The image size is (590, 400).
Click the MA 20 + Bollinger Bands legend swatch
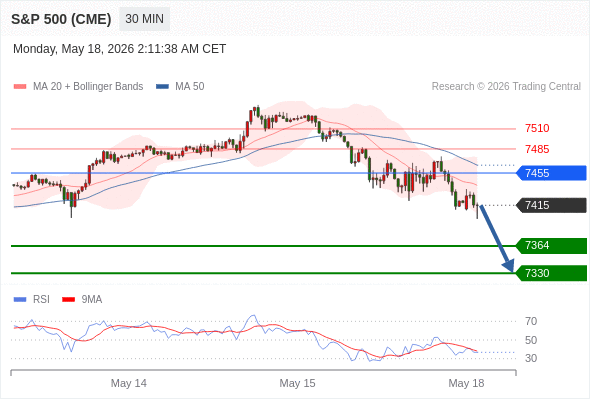coord(20,87)
